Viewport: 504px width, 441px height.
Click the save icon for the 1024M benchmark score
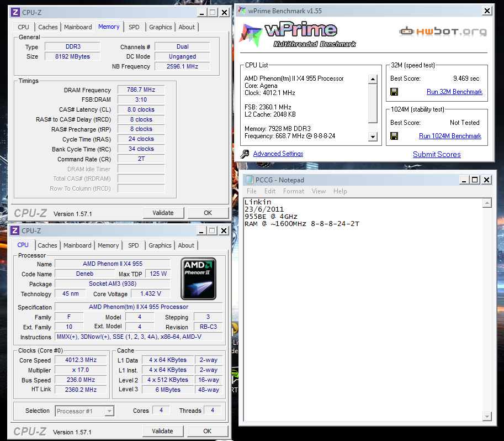(x=394, y=136)
